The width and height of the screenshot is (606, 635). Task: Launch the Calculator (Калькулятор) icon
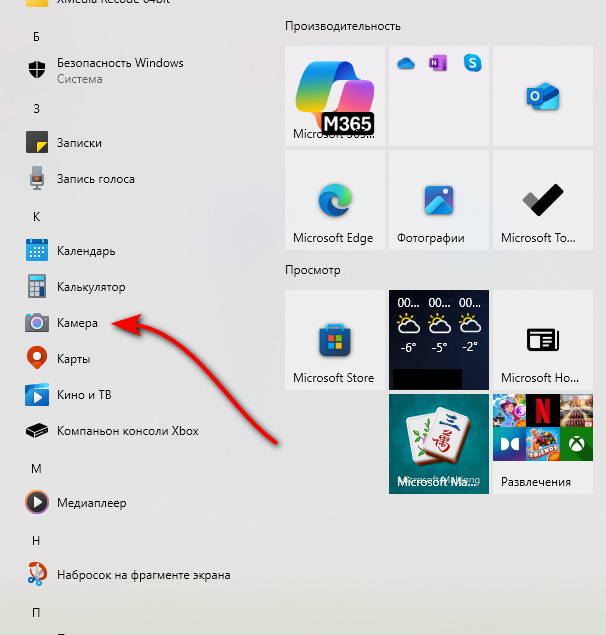[x=37, y=286]
